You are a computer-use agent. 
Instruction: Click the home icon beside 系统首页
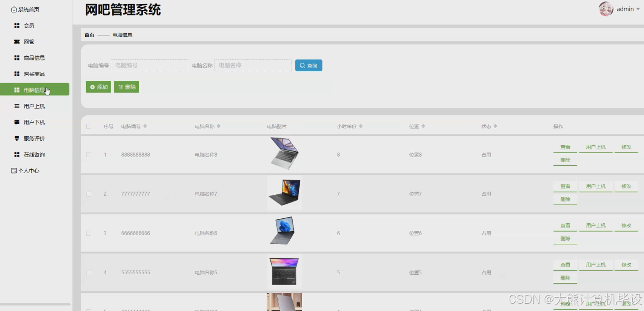tap(14, 10)
